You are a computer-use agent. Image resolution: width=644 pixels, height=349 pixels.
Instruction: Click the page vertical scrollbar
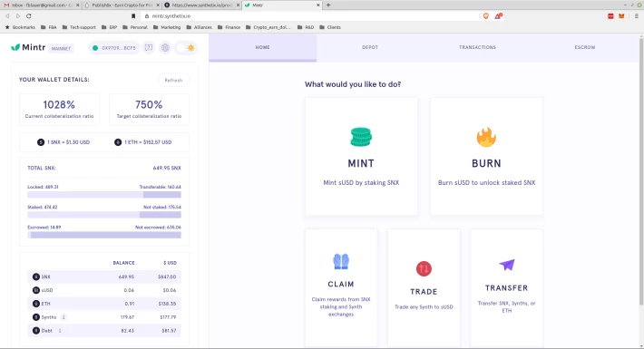pyautogui.click(x=641, y=170)
